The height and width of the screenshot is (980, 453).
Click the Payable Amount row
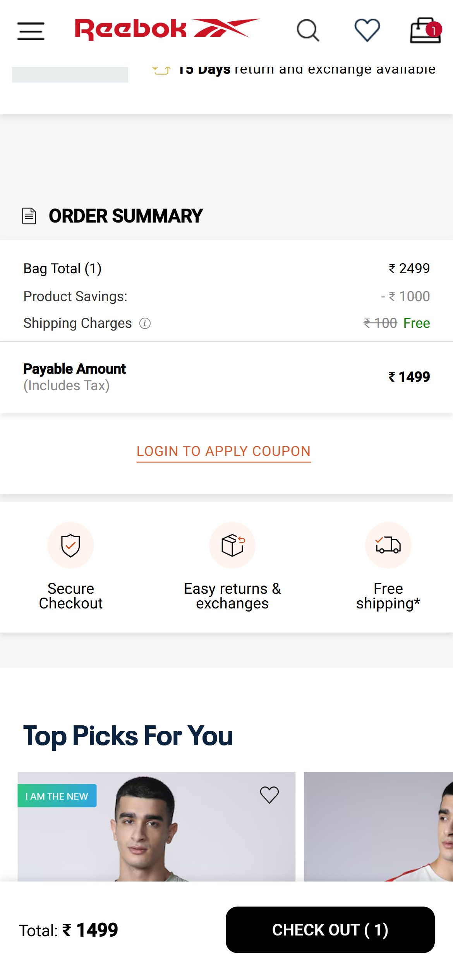point(226,377)
